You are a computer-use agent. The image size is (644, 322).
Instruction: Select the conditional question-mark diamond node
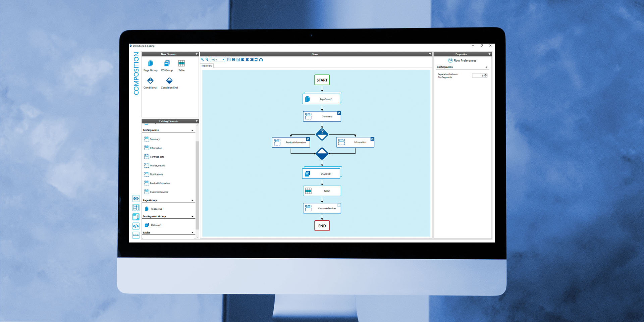(322, 134)
